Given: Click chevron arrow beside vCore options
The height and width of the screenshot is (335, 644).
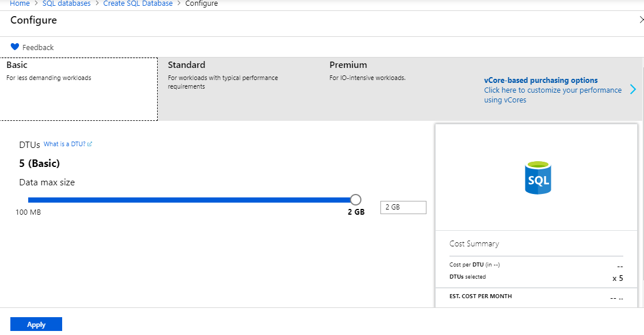Looking at the screenshot, I should click(633, 89).
